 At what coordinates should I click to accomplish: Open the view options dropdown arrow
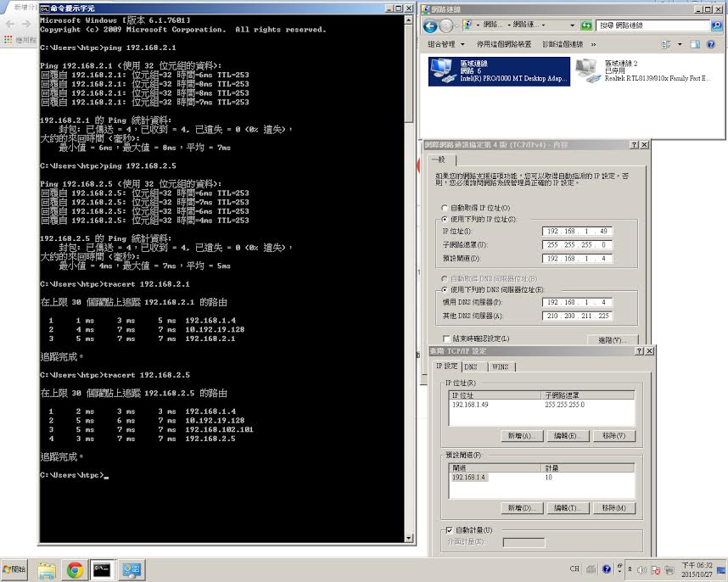coord(680,44)
